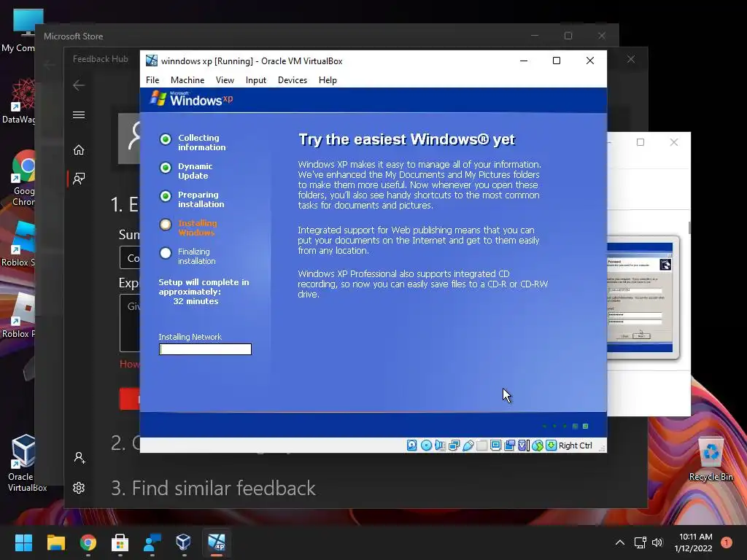Click the Microsoft Store window title
Screen dimensions: 747x560
coord(74,36)
